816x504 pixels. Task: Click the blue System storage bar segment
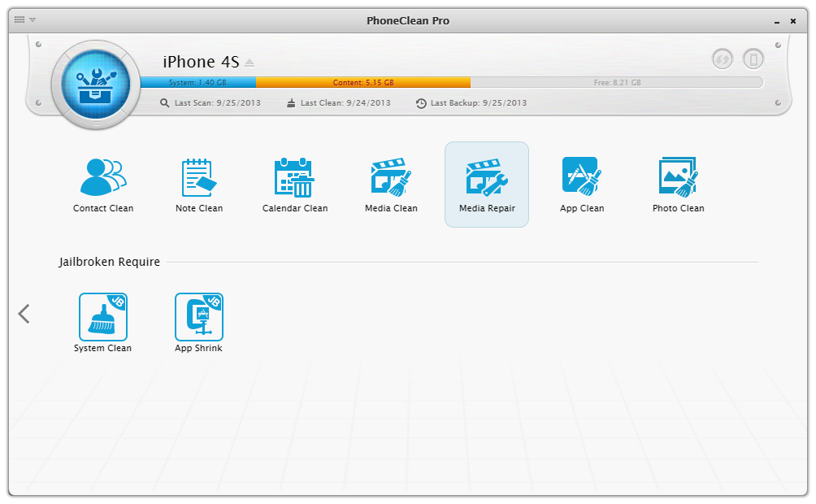click(197, 83)
